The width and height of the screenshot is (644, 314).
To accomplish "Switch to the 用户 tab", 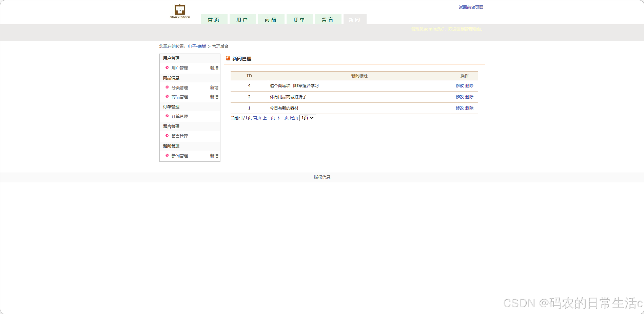I will [242, 19].
